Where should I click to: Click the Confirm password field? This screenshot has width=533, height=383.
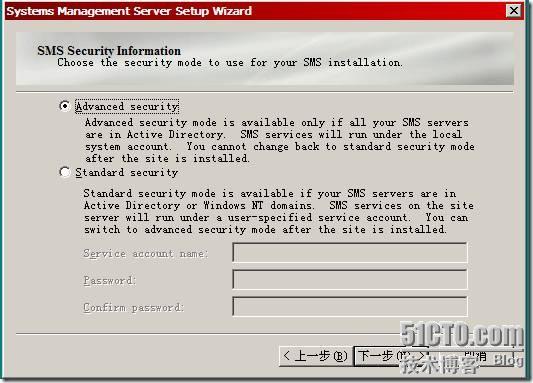(350, 307)
